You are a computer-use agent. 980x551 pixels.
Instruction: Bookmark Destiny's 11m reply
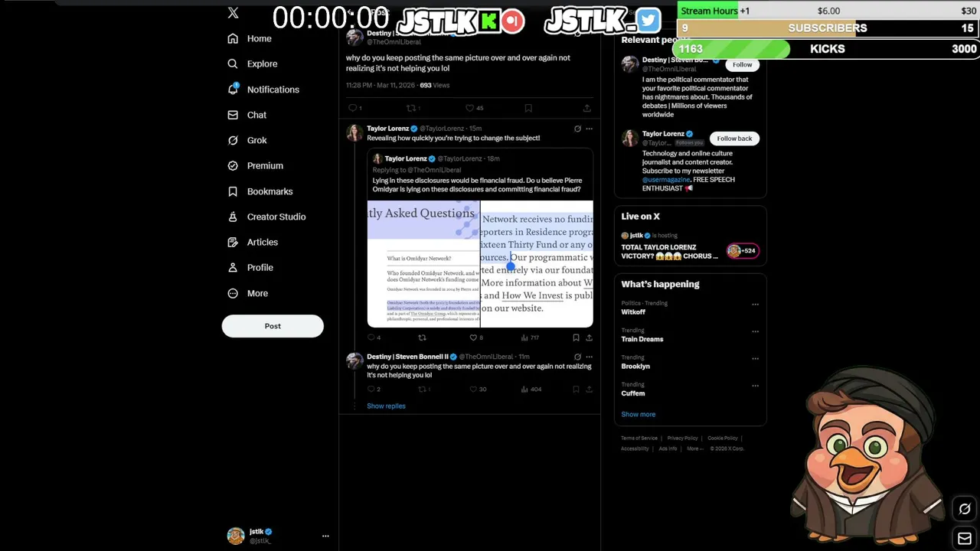click(576, 390)
